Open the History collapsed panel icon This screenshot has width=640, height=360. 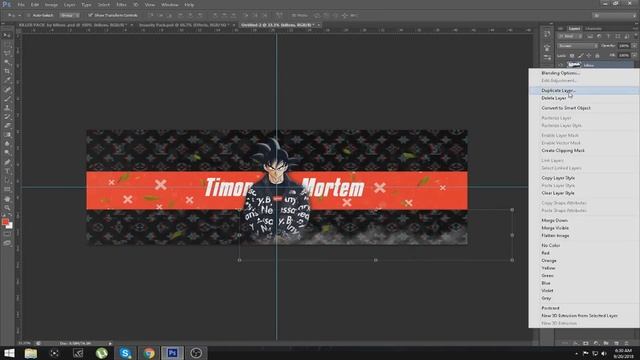click(x=547, y=35)
